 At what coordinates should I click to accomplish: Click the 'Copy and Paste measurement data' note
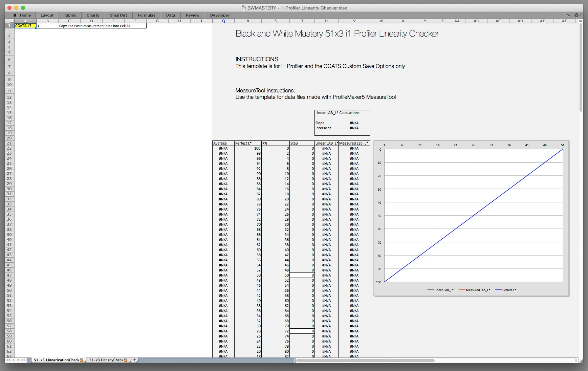coord(95,26)
